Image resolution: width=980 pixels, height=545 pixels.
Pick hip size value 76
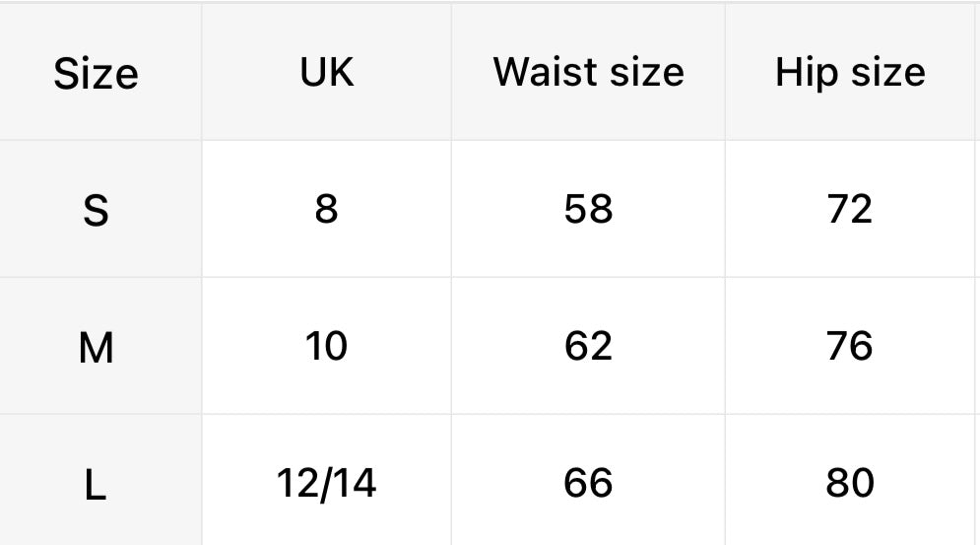[850, 346]
